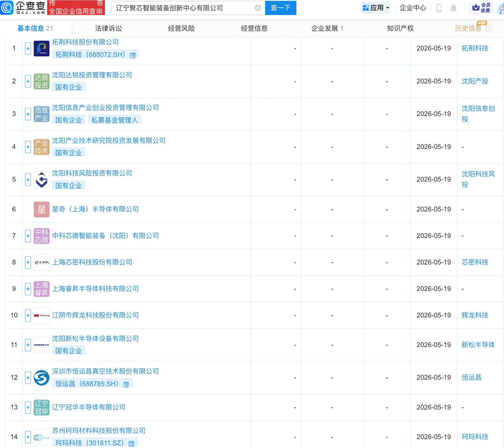Open the 中科芯微 logo tile
504x448 pixels.
[x=42, y=236]
